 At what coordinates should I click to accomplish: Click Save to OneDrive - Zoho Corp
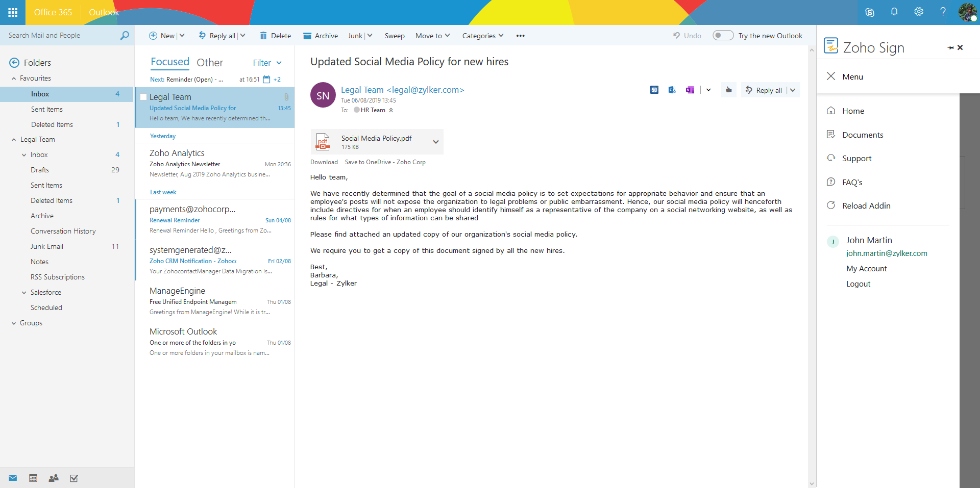385,162
